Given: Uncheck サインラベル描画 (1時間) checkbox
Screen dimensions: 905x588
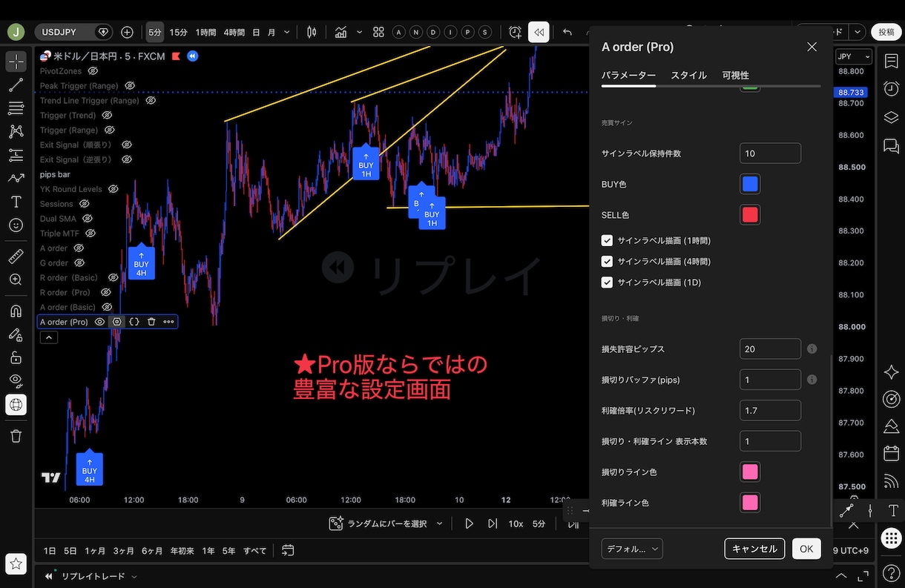Looking at the screenshot, I should 607,241.
